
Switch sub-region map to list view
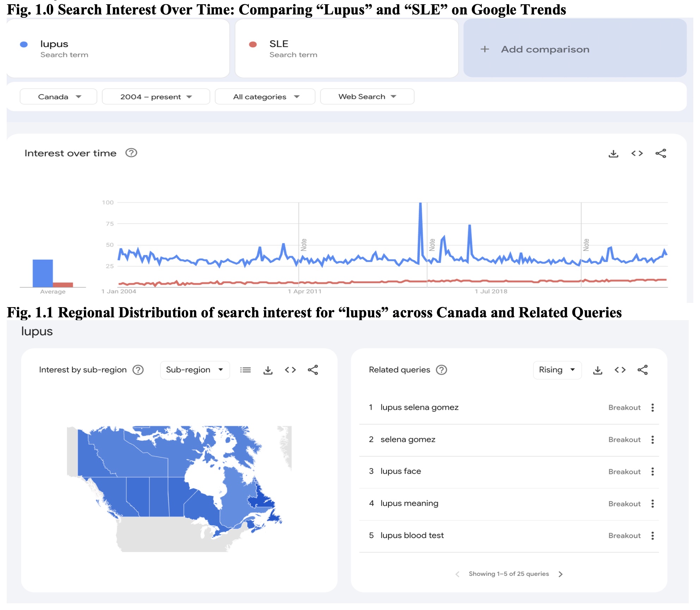(245, 370)
